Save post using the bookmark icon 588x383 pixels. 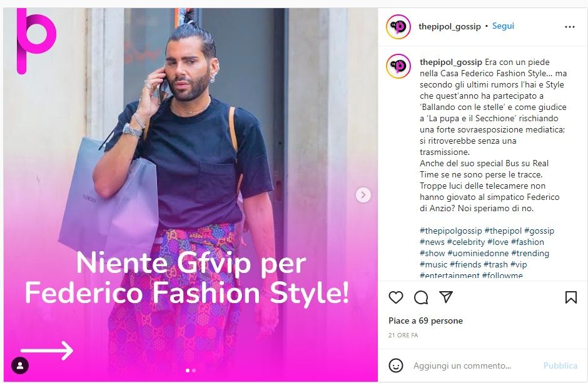click(x=570, y=297)
